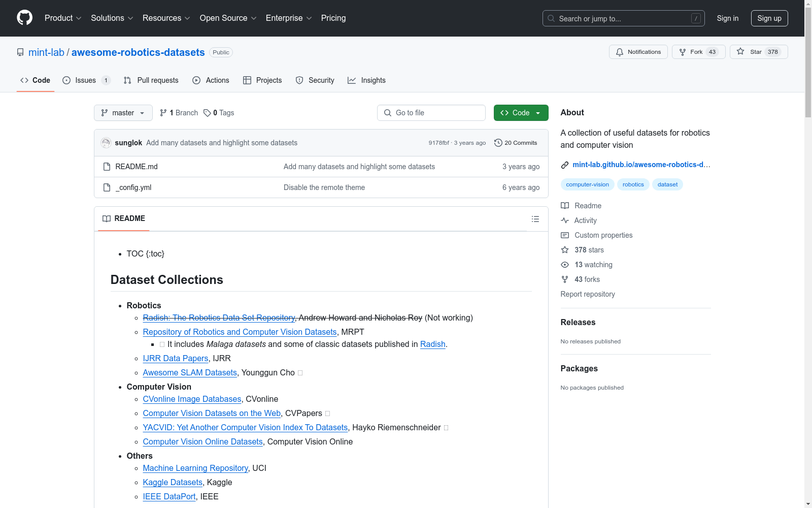
Task: Click the repository icon beside mint-lab
Action: [x=20, y=52]
